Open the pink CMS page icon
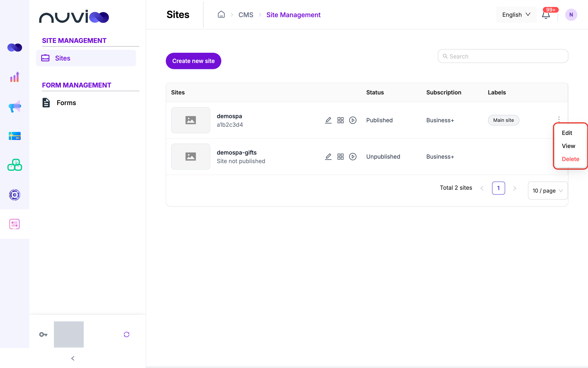The image size is (588, 368). pos(14,224)
